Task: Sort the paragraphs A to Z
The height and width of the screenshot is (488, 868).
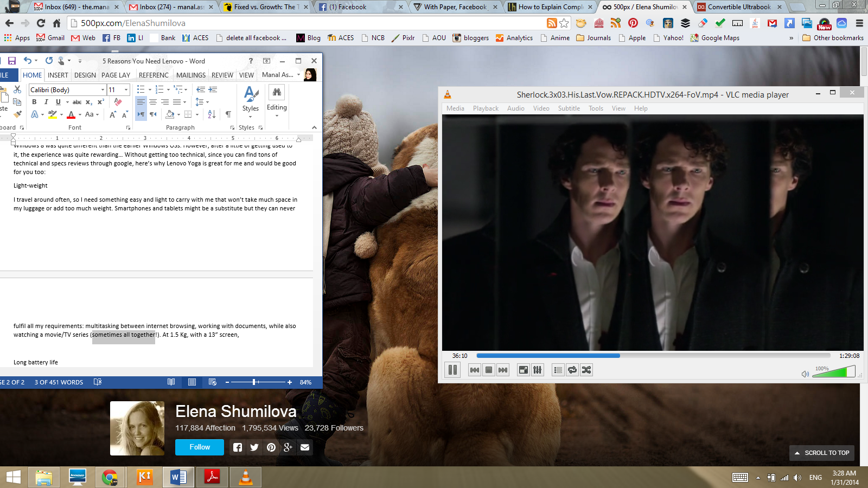Action: tap(212, 114)
